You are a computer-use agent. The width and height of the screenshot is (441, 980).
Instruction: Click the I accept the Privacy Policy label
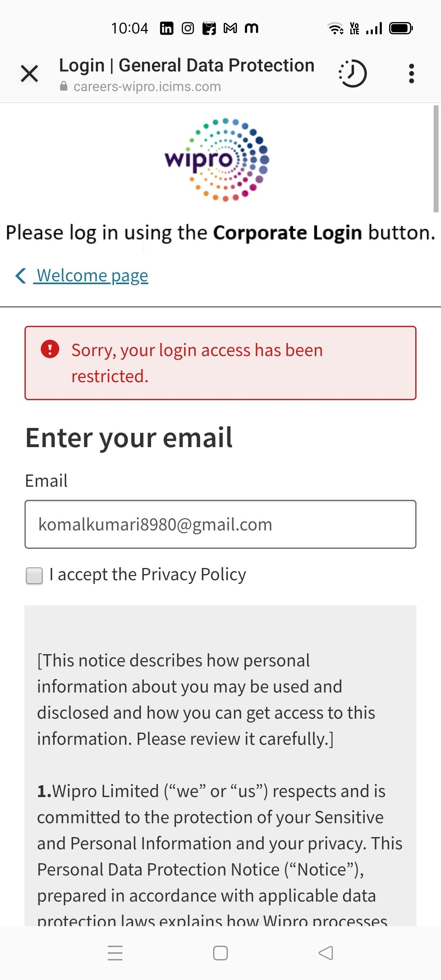148,575
